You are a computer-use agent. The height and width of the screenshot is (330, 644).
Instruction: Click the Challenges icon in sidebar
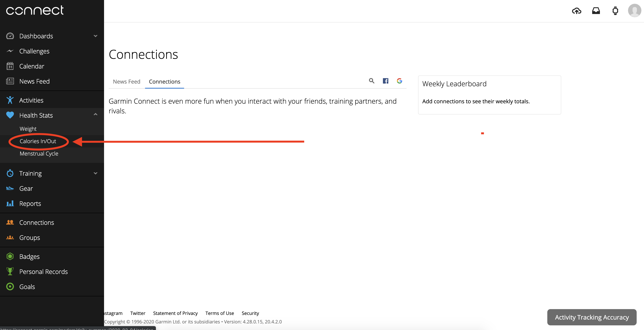tap(10, 51)
